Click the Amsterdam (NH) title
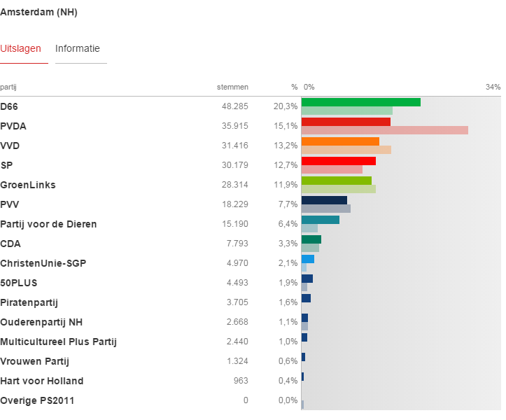Screen dimensions: 506x420 (x=38, y=13)
